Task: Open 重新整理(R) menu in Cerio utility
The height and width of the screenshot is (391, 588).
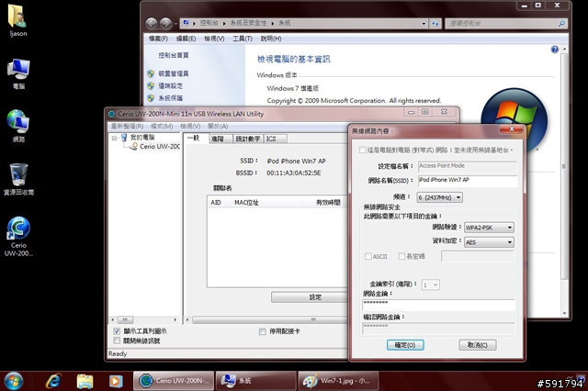Action: 127,127
